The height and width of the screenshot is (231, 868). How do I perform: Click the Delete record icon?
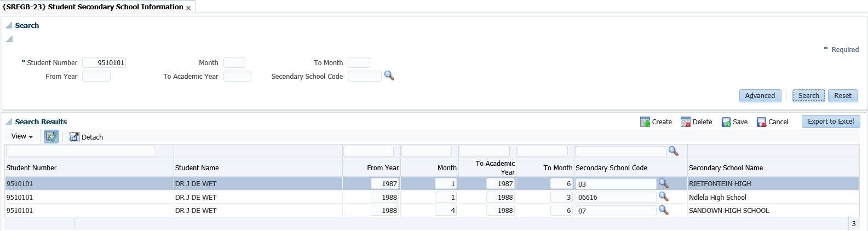[x=686, y=122]
